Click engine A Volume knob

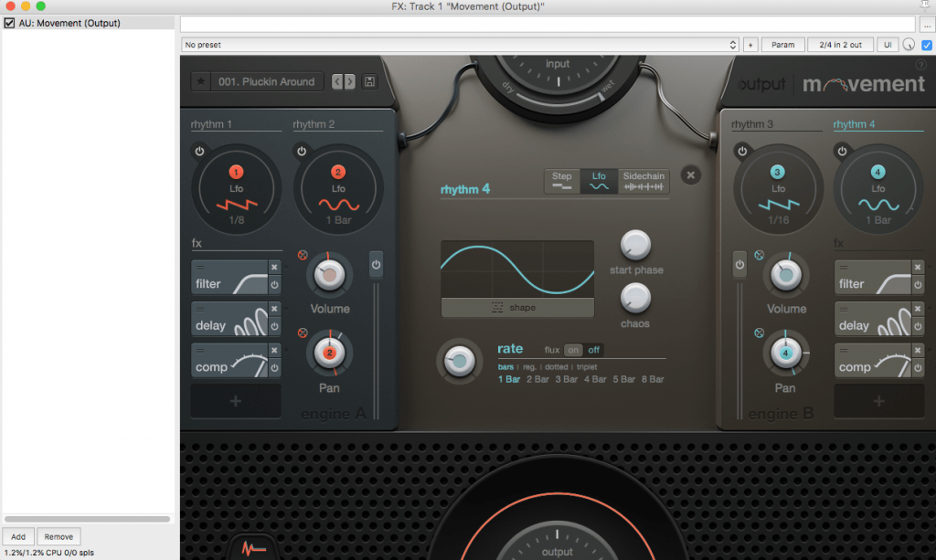coord(329,275)
